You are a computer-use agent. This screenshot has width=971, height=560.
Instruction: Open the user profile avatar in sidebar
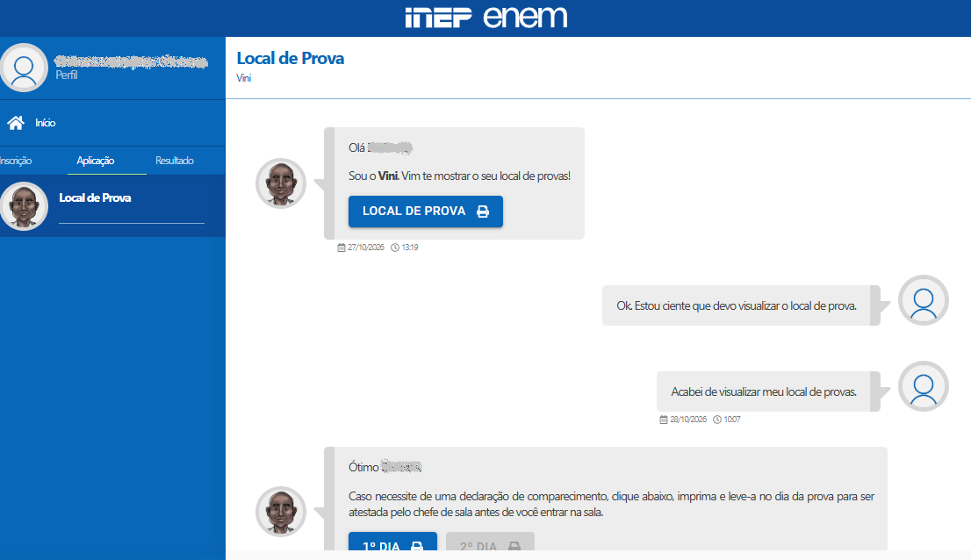[25, 68]
